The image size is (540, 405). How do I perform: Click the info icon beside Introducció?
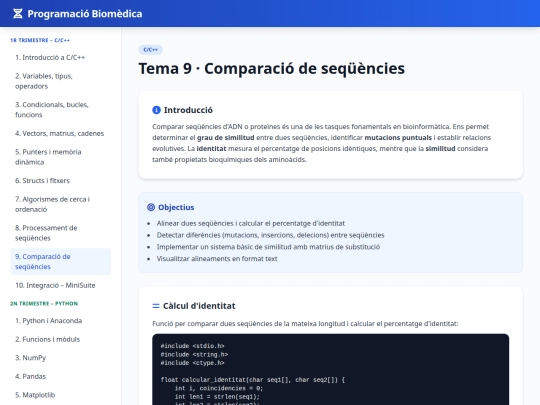click(x=156, y=110)
